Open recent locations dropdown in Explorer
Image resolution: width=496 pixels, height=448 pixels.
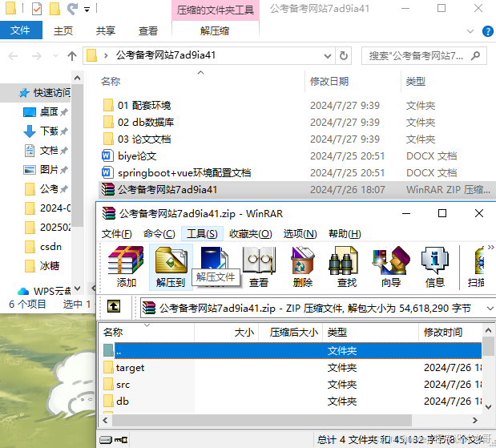pyautogui.click(x=55, y=56)
